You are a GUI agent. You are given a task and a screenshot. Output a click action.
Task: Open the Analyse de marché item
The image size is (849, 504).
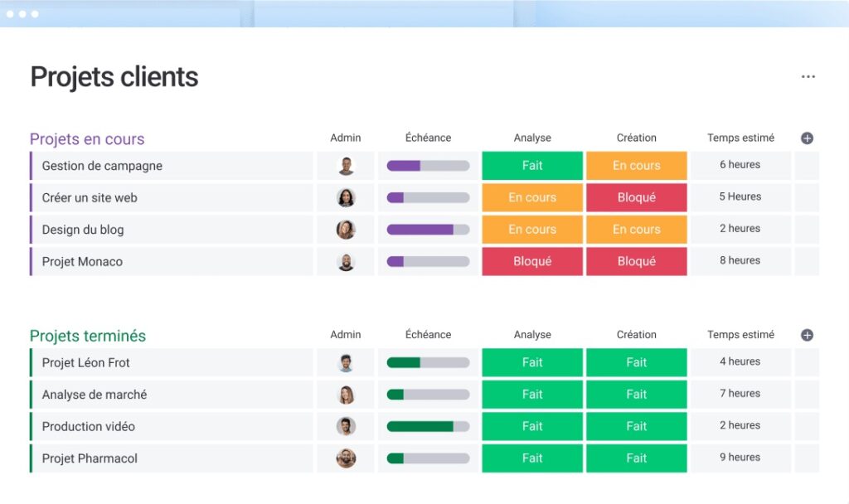point(95,395)
